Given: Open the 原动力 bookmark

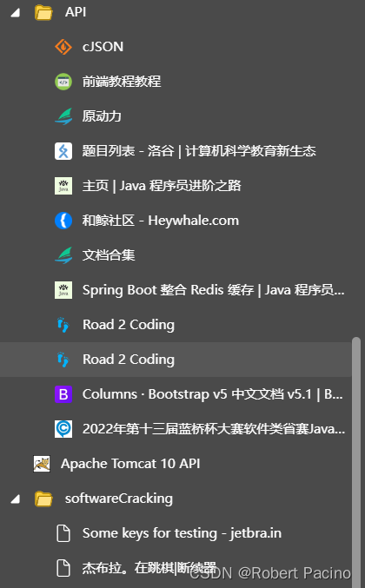Looking at the screenshot, I should pos(102,116).
